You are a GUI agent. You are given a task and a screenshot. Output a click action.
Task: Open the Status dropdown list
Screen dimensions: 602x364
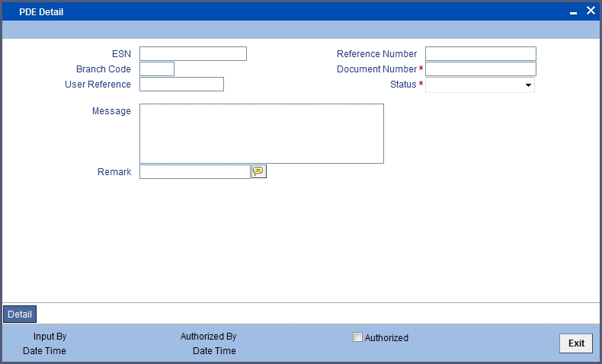click(x=480, y=85)
